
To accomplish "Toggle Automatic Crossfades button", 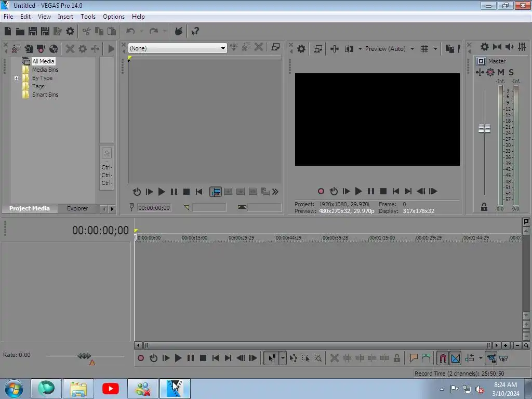I will (455, 358).
